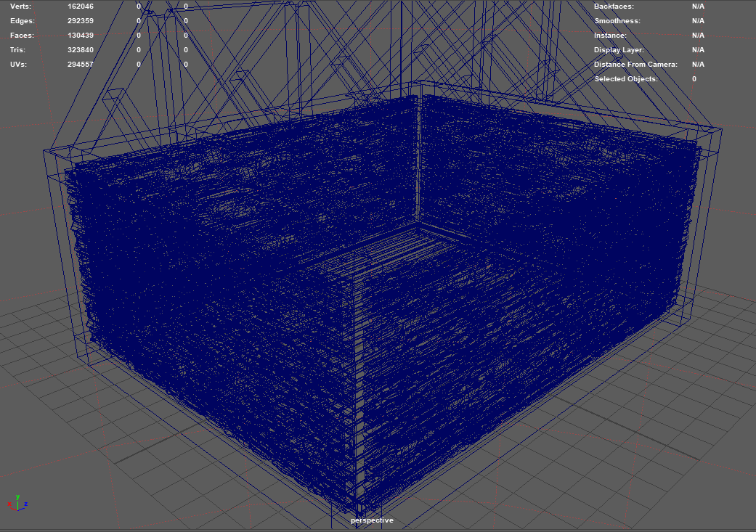Click the Edges count value 292359
The width and height of the screenshot is (756, 532).
pyautogui.click(x=80, y=20)
